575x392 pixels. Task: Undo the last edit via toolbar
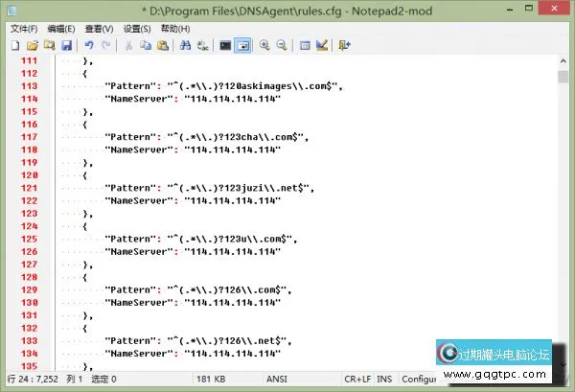pyautogui.click(x=89, y=45)
